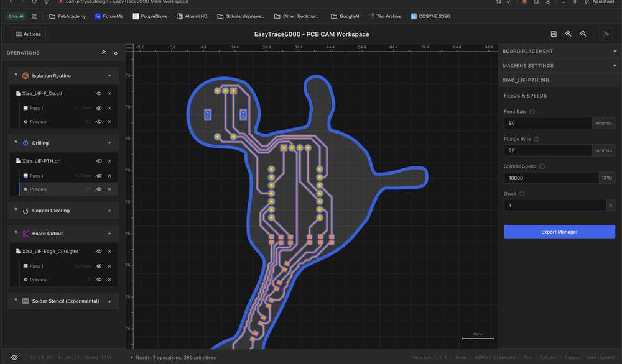
Task: Open the PeopleGrove bookmark
Action: pyautogui.click(x=150, y=16)
